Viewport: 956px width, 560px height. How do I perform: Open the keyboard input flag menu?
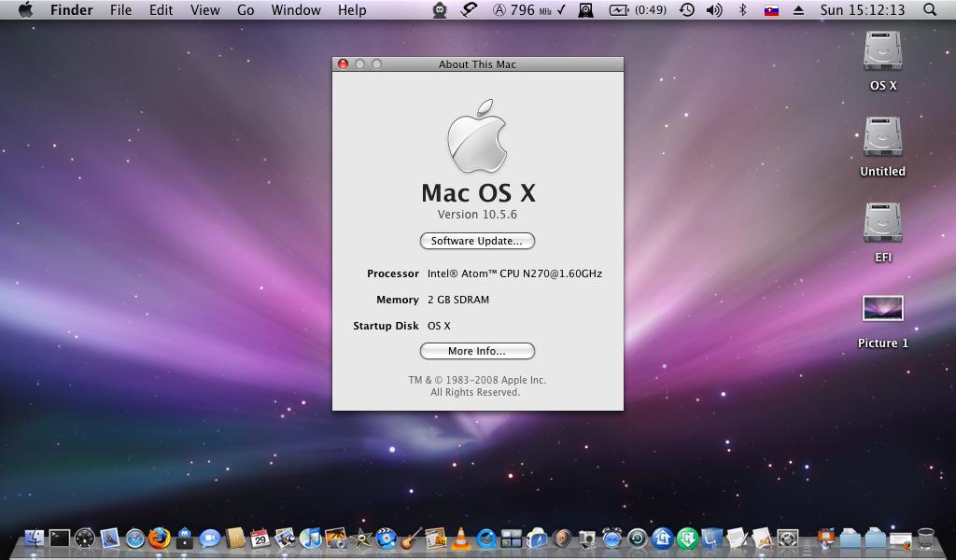pyautogui.click(x=771, y=10)
